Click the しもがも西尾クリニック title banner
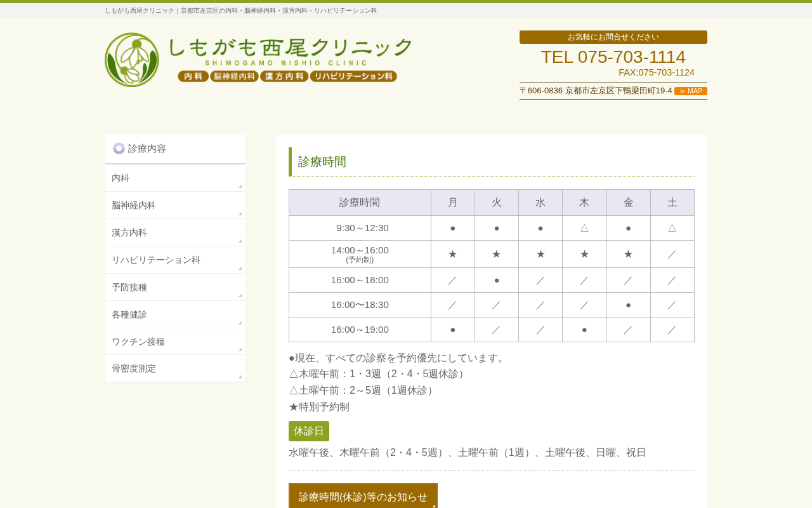812x508 pixels. [290, 51]
